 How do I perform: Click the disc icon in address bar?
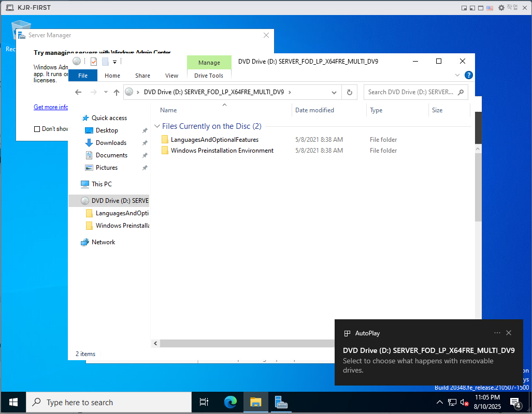pyautogui.click(x=130, y=92)
